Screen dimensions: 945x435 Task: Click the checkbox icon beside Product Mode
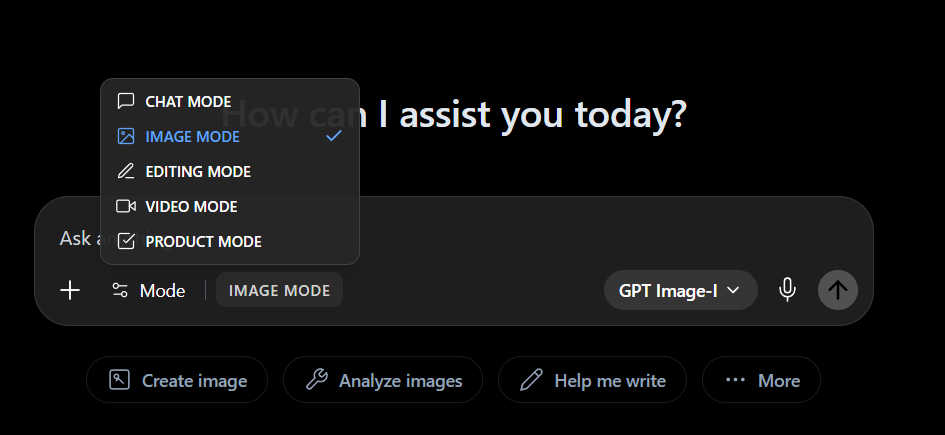tap(125, 241)
